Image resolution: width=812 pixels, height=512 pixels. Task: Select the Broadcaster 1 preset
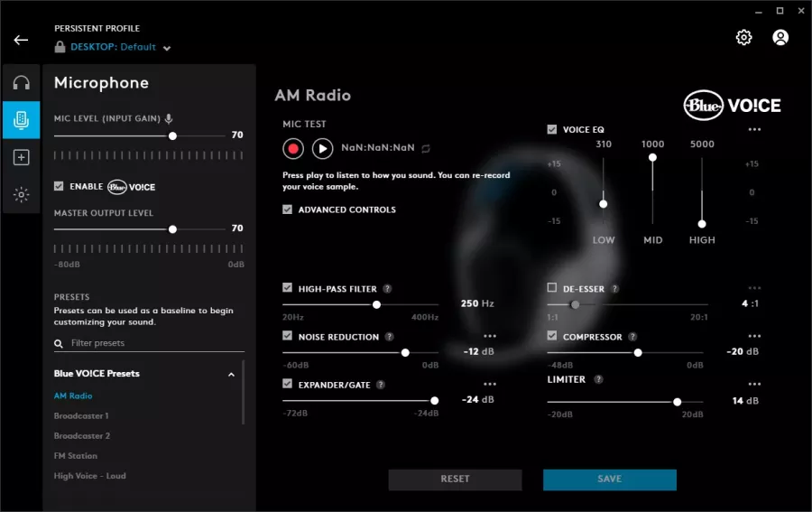click(x=81, y=416)
